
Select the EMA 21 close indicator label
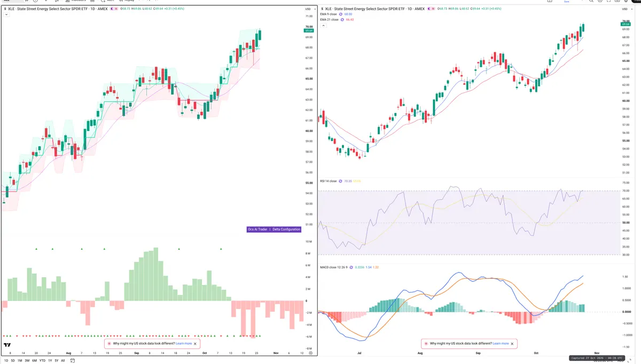(330, 19)
